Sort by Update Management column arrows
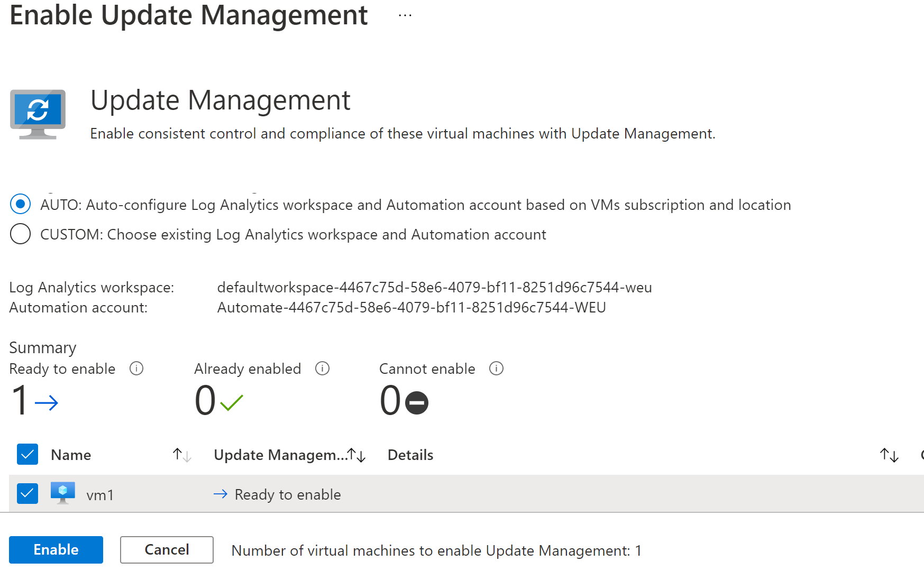The image size is (924, 580). pyautogui.click(x=356, y=455)
